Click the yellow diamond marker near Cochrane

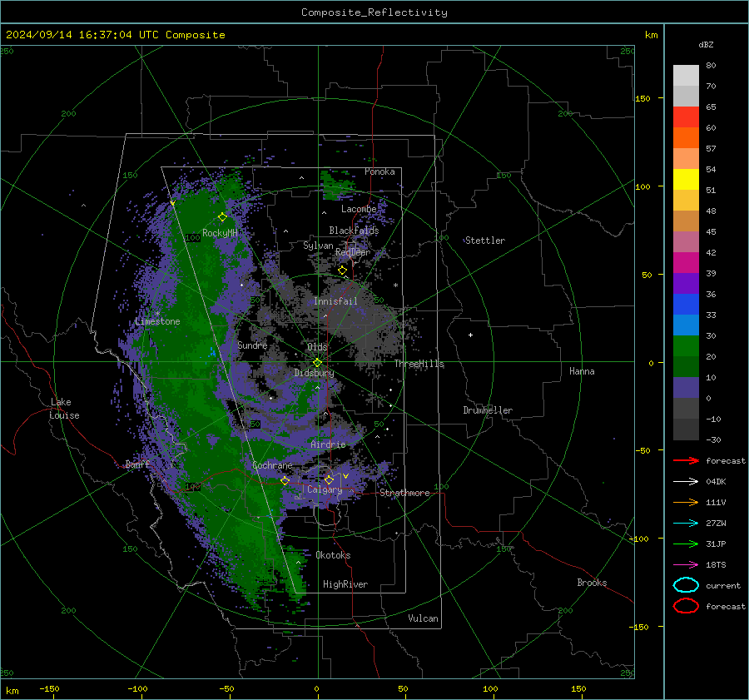pyautogui.click(x=285, y=481)
